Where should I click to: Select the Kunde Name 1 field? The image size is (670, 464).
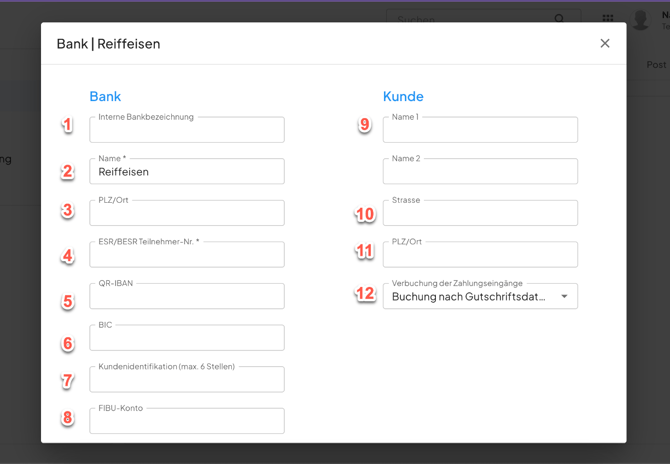480,130
